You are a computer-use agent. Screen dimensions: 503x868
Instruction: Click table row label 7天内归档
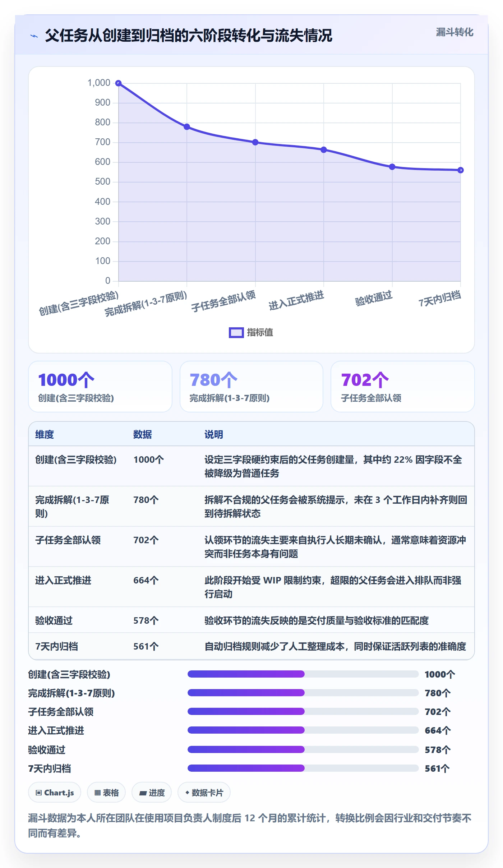(x=57, y=646)
